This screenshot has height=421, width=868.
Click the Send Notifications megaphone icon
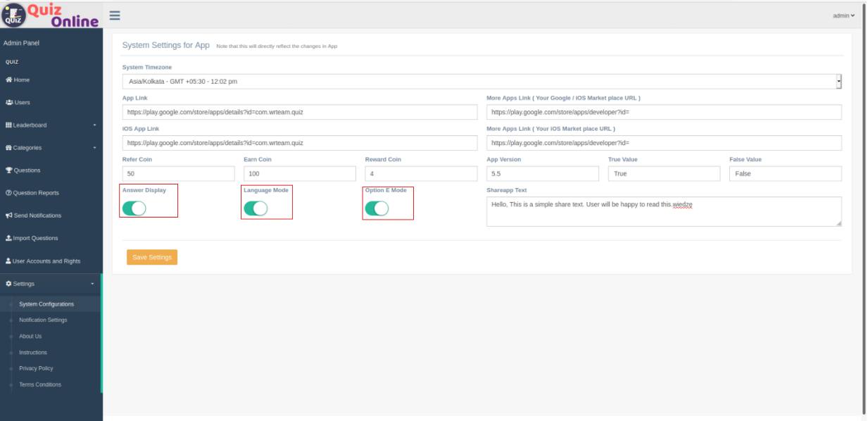point(9,215)
